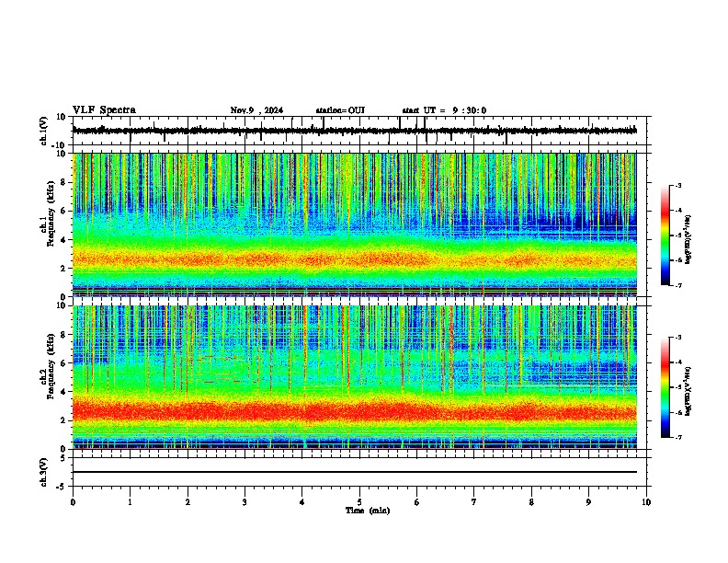This screenshot has width=728, height=563.
Task: Click the flat ch.3 voltage trace line
Action: pyautogui.click(x=355, y=472)
